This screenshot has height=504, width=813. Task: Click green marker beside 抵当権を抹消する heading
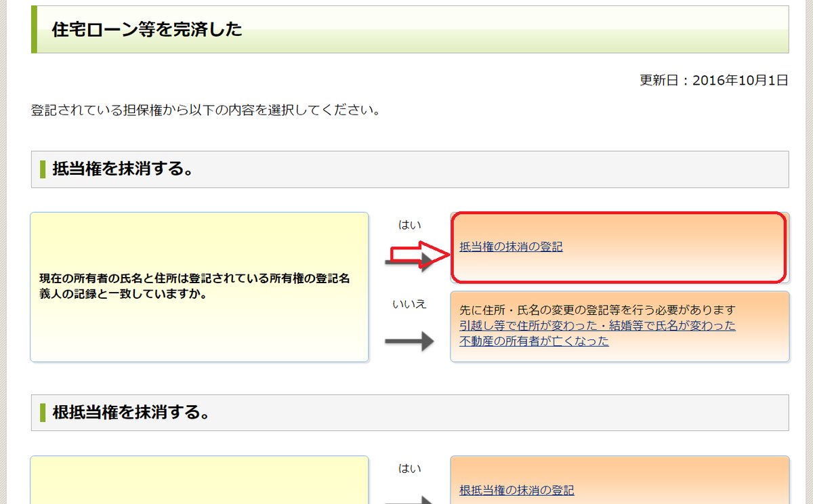point(43,169)
